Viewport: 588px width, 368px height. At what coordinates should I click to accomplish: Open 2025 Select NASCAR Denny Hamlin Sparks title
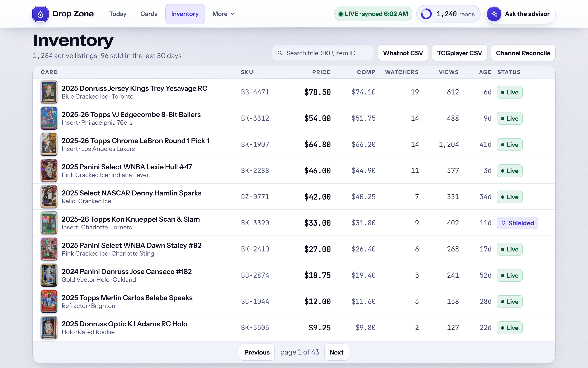131,193
